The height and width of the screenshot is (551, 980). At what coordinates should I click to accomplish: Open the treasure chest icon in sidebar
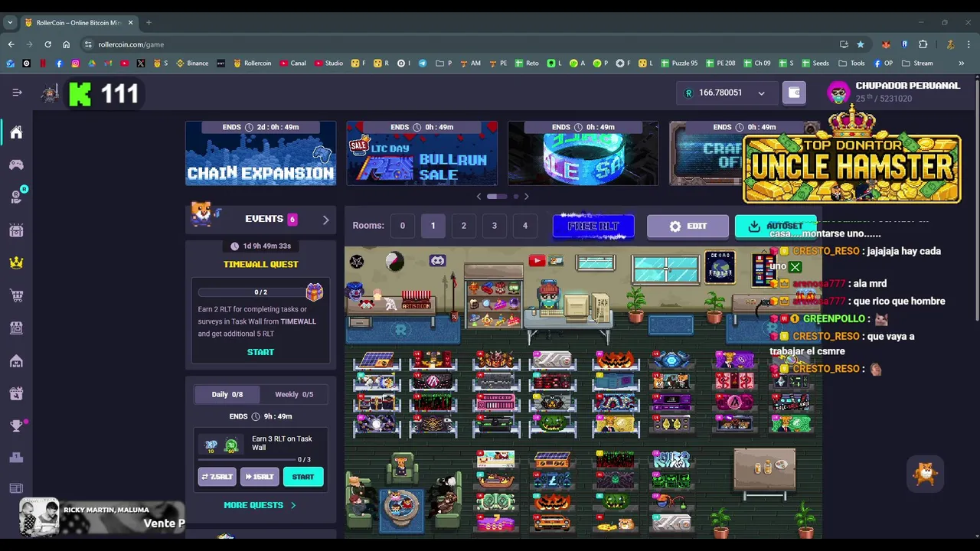pos(16,230)
